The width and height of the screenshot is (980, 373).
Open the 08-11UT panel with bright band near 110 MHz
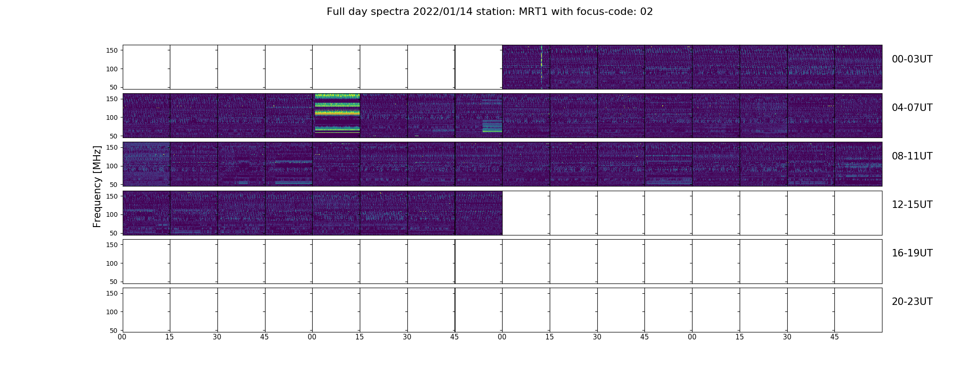(x=289, y=164)
